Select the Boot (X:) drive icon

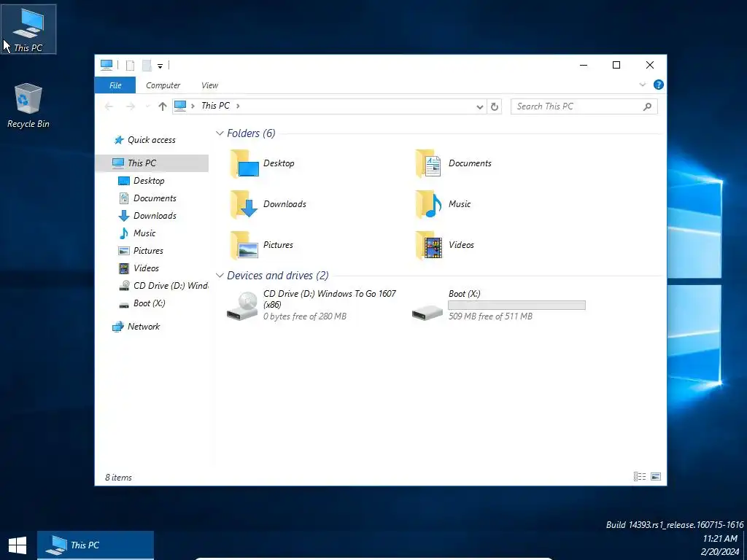[427, 312]
